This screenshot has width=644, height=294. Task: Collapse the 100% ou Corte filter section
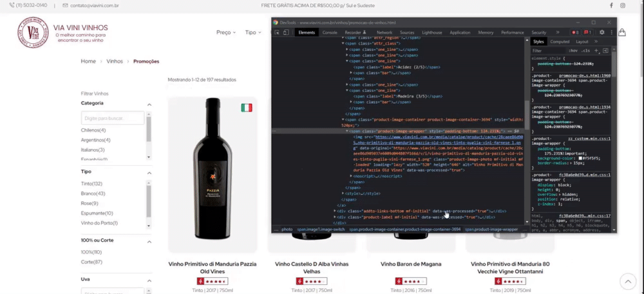pos(149,241)
